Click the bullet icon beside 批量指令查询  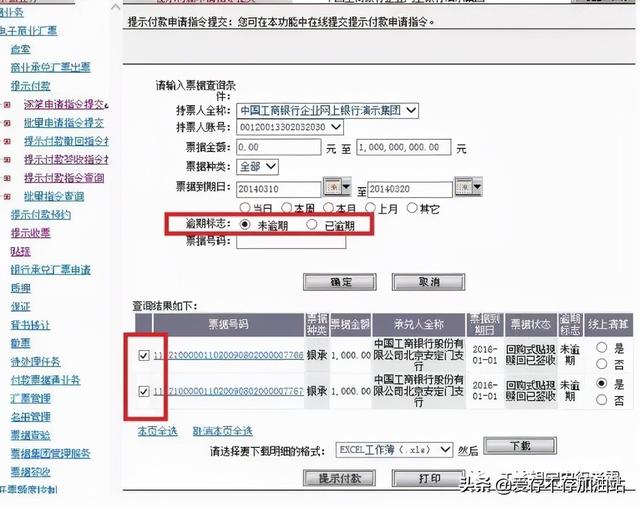coord(7,197)
